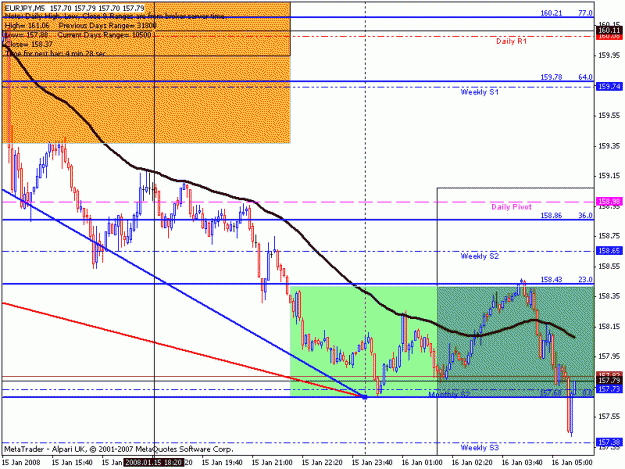Click the '15 Jan 22:20' time axis label
The height and width of the screenshot is (469, 625).
pos(322,463)
